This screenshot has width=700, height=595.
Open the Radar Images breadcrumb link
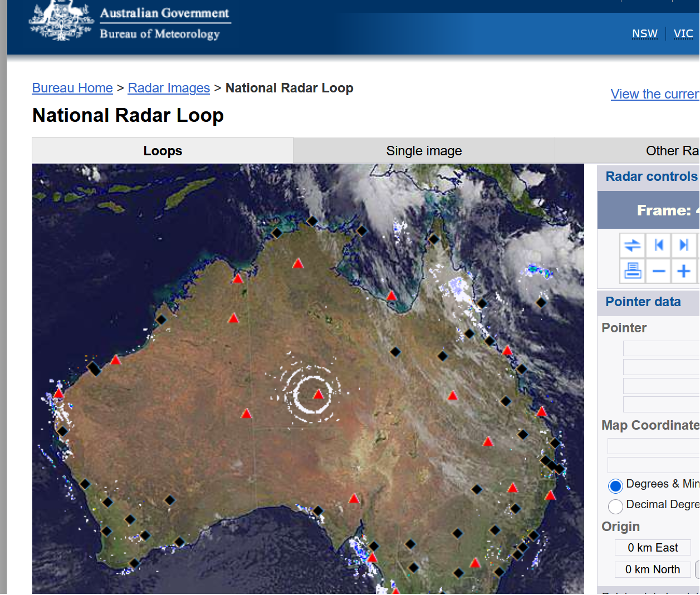coord(169,88)
